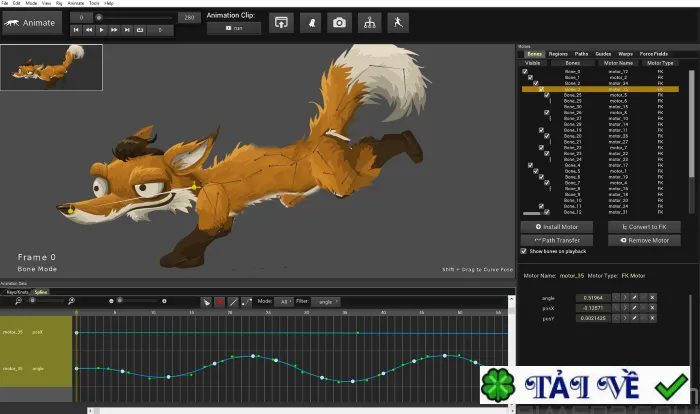This screenshot has width=700, height=414.
Task: Click the plus icon beside second slider
Action: click(164, 301)
